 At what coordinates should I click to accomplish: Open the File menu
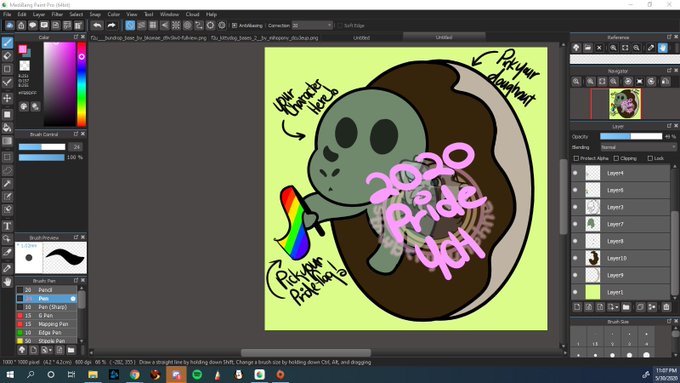pyautogui.click(x=7, y=14)
